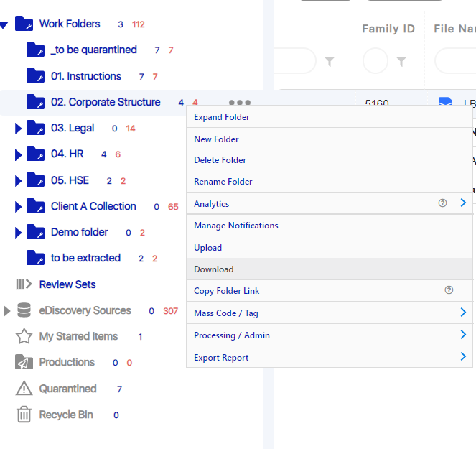Open Review Sets
476x449 pixels.
point(67,284)
